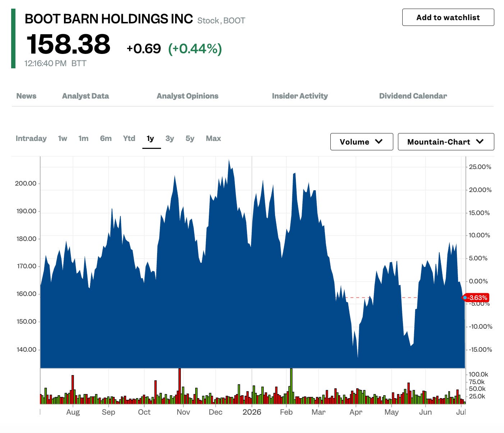This screenshot has width=504, height=433.
Task: Show the Max time range
Action: (214, 138)
